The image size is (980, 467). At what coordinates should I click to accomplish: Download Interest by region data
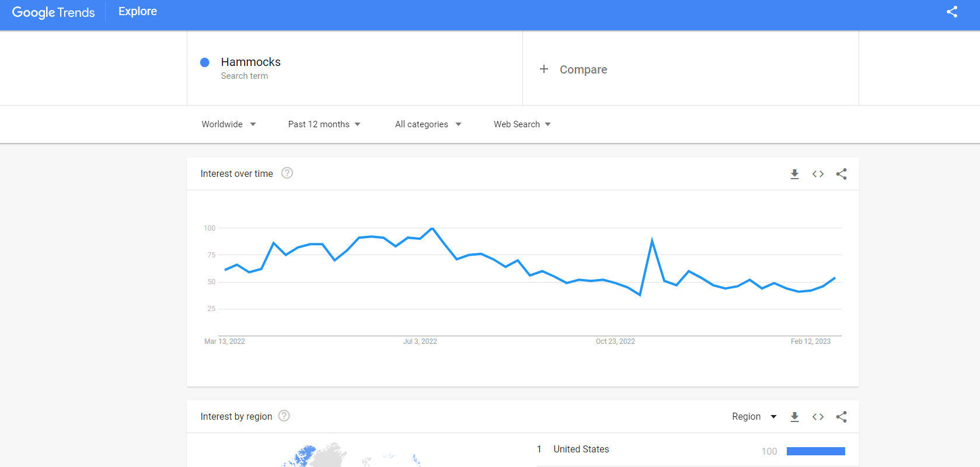tap(794, 417)
